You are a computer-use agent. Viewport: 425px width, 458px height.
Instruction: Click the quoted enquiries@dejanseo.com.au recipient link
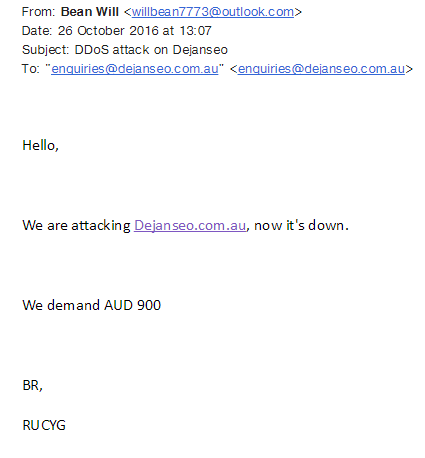pyautogui.click(x=135, y=69)
